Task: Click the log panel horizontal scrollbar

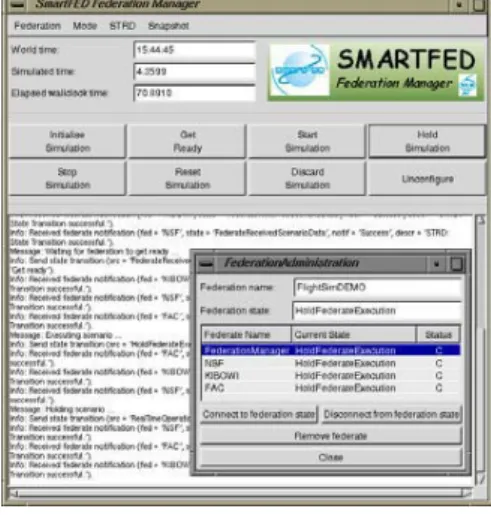Action: [x=240, y=493]
